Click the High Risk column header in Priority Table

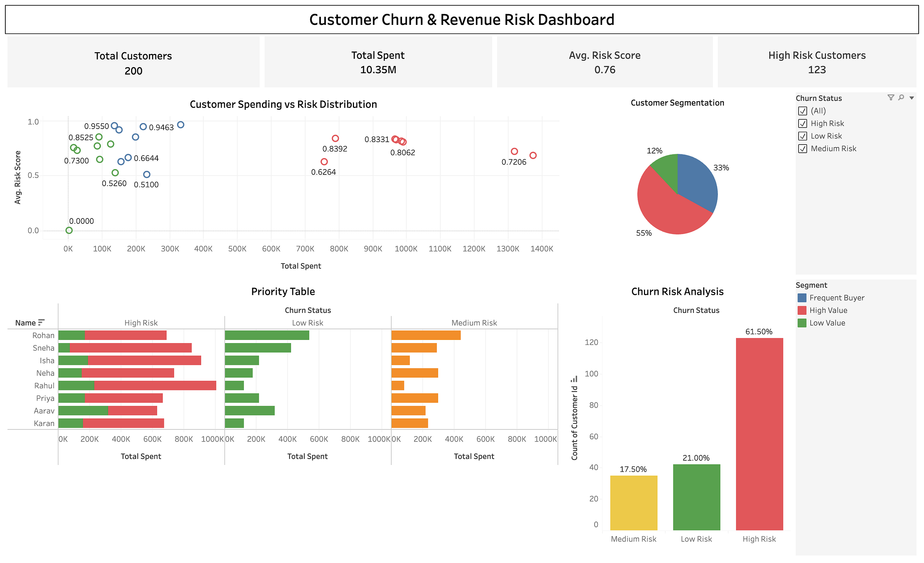pos(141,323)
